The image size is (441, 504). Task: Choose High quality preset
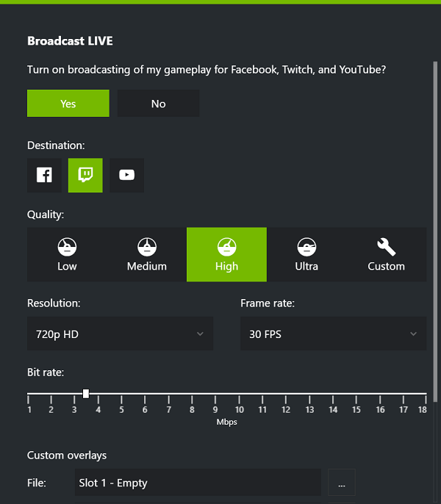pos(227,254)
